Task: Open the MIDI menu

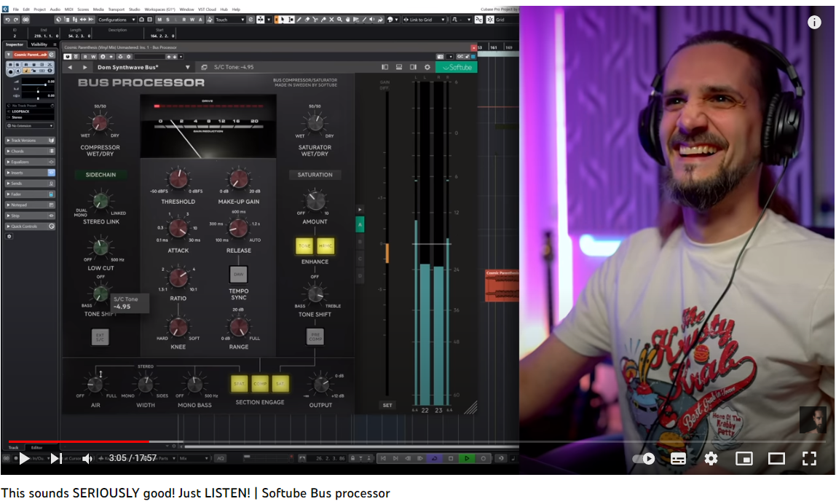Action: click(68, 9)
